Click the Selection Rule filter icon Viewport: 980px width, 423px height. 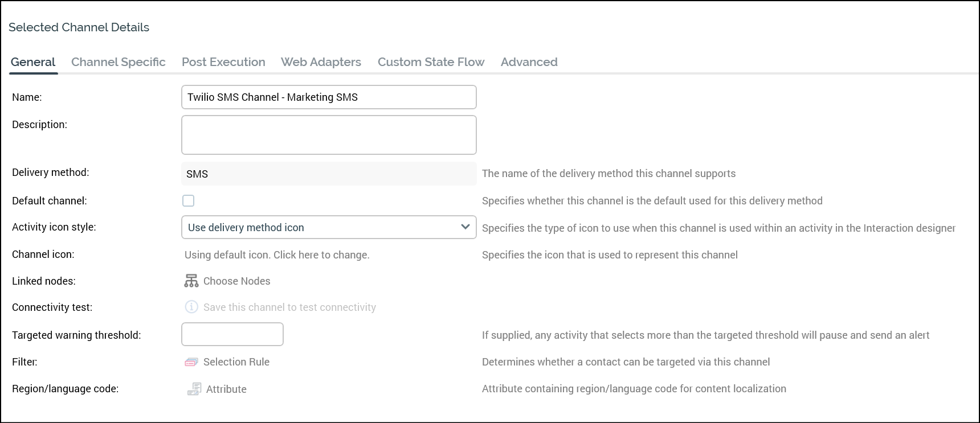click(x=191, y=362)
